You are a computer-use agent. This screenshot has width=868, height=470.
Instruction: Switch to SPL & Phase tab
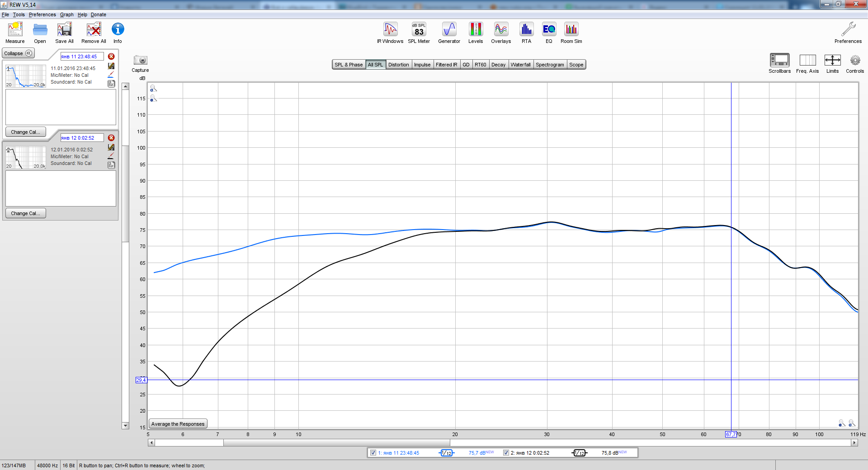(x=349, y=65)
